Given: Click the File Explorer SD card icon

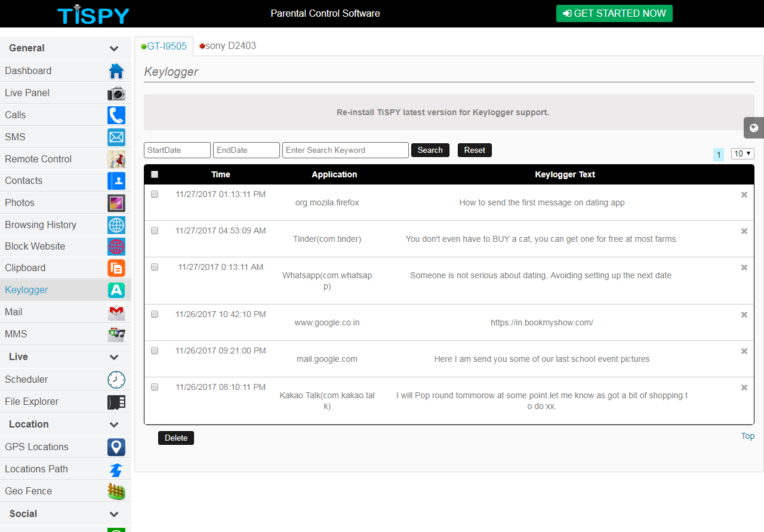Looking at the screenshot, I should click(x=116, y=402).
